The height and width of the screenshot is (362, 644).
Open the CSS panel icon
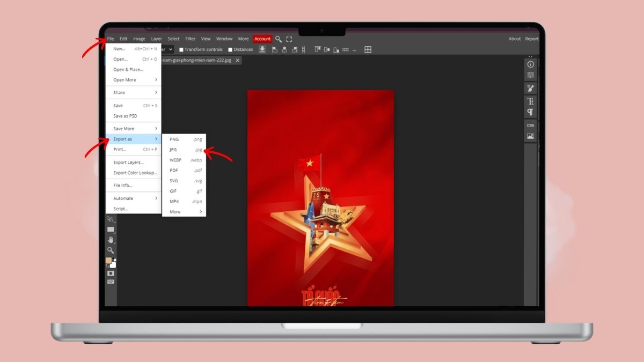pyautogui.click(x=530, y=125)
